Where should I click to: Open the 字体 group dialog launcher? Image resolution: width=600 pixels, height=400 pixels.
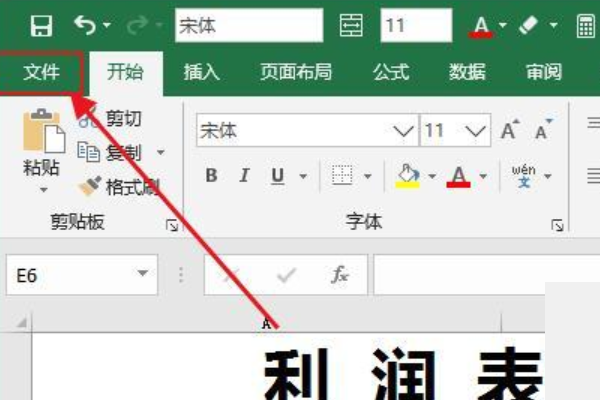(x=557, y=226)
